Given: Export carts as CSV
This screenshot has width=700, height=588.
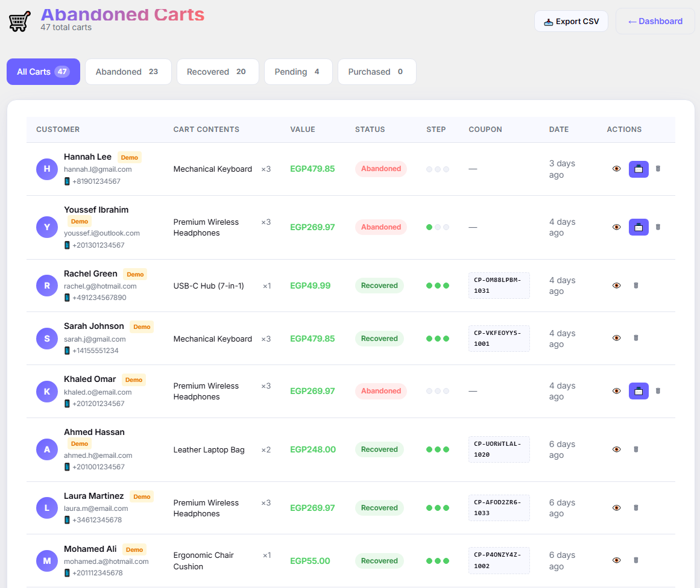Looking at the screenshot, I should (x=571, y=22).
